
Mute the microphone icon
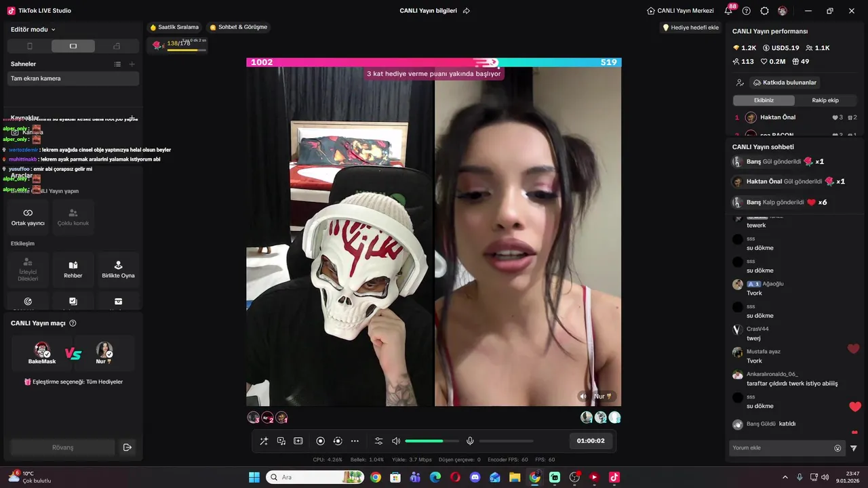[x=470, y=441]
